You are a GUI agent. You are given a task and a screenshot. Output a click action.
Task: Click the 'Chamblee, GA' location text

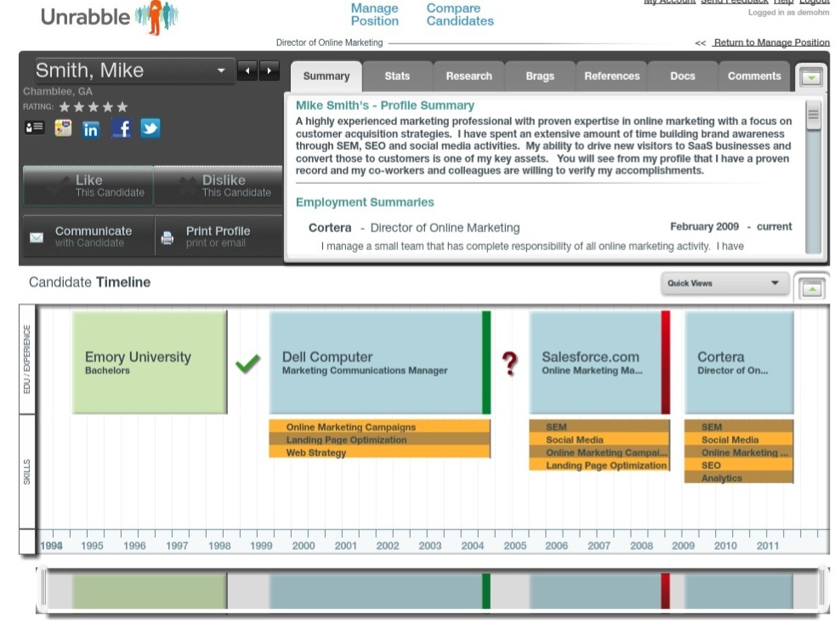57,92
